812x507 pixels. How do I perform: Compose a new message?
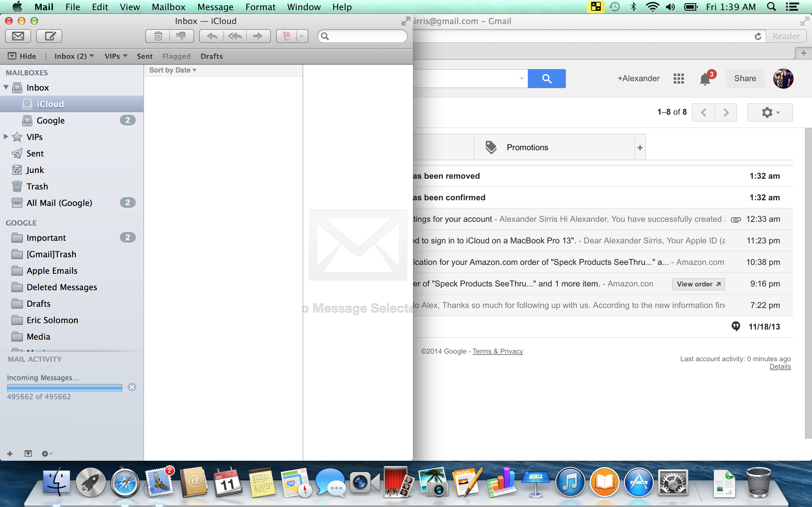tap(49, 36)
